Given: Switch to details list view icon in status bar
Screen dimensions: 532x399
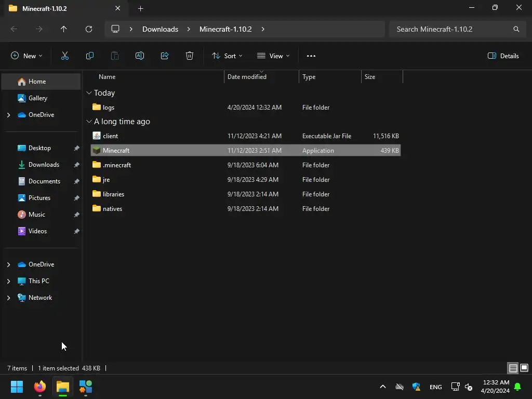Looking at the screenshot, I should [513, 368].
